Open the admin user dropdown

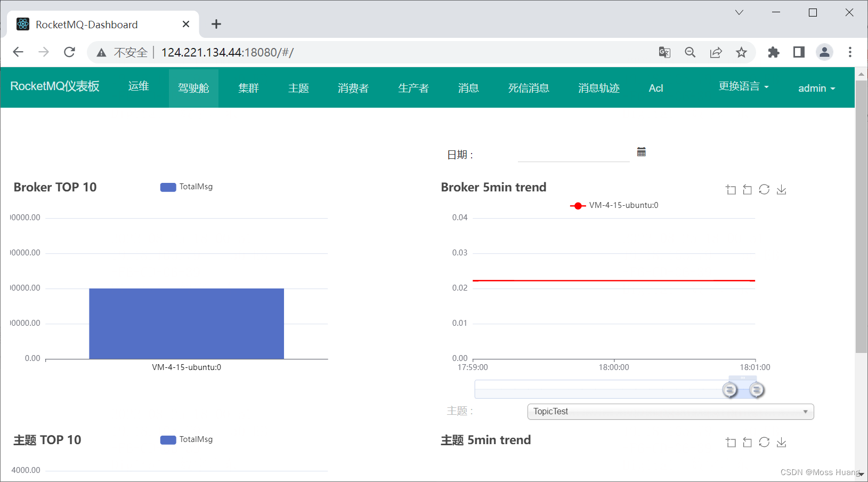point(816,88)
